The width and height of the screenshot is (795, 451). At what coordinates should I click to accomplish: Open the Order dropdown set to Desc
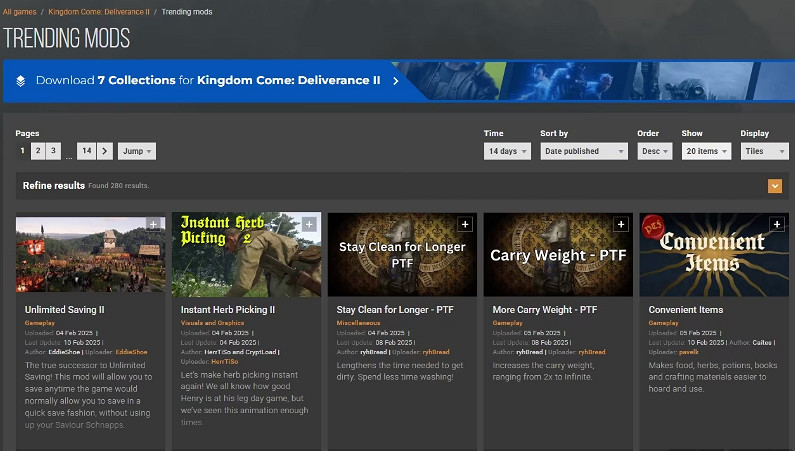click(655, 151)
